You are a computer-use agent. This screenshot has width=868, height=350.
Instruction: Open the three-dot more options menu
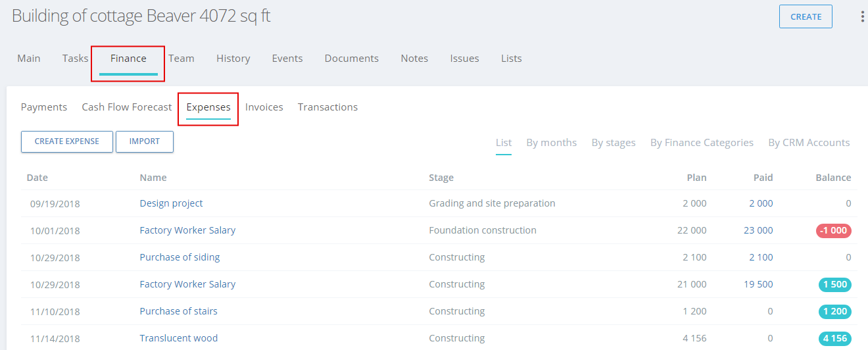click(x=862, y=16)
